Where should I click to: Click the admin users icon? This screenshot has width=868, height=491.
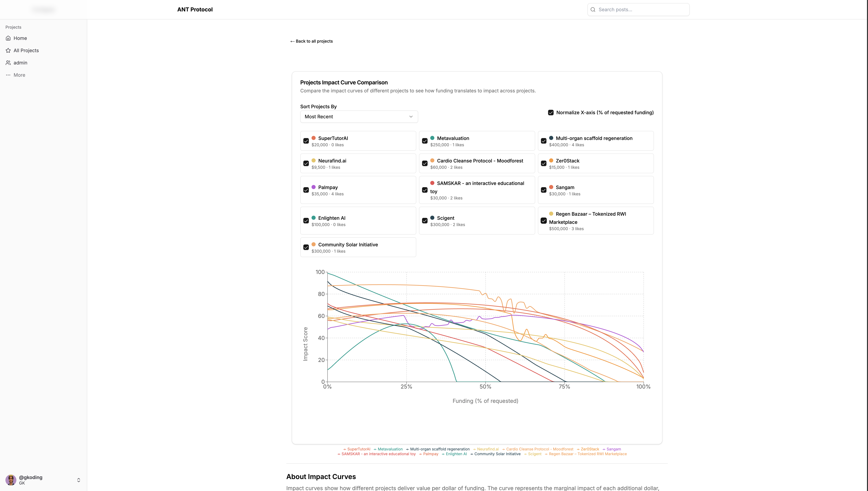coord(8,63)
